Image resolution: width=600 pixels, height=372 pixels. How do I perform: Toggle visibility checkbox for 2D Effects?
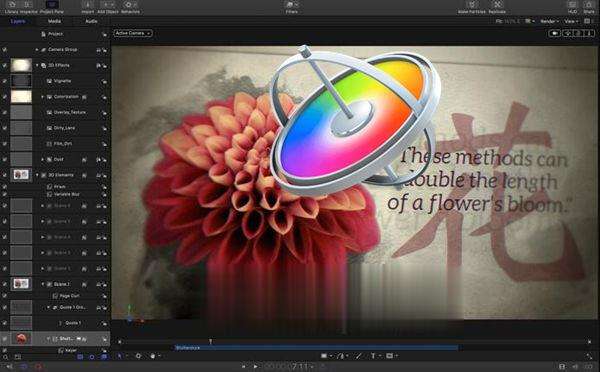(x=5, y=65)
